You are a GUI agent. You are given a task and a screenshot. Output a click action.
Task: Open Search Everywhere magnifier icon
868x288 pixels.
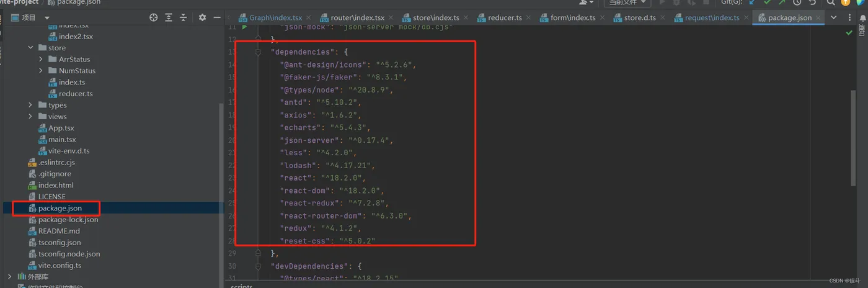[x=831, y=2]
